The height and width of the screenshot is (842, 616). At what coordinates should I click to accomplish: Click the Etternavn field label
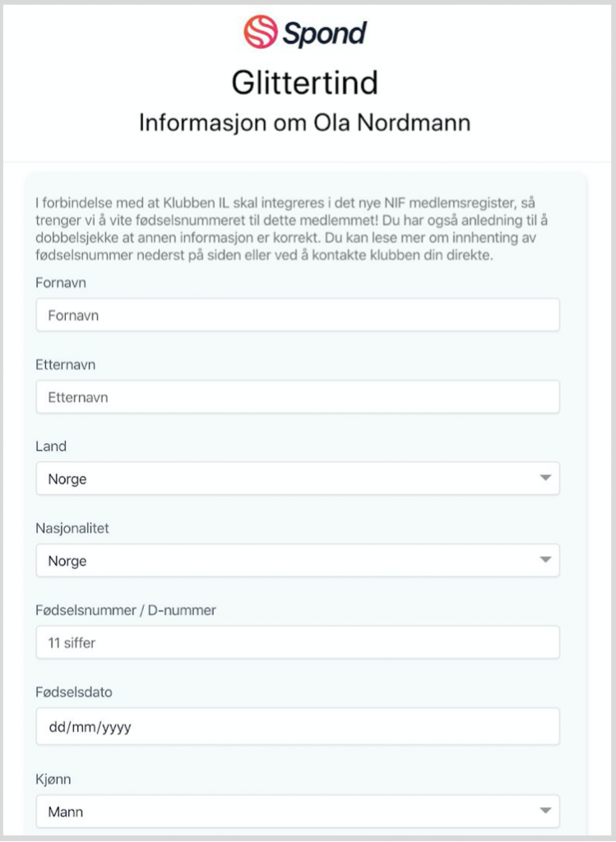[66, 364]
